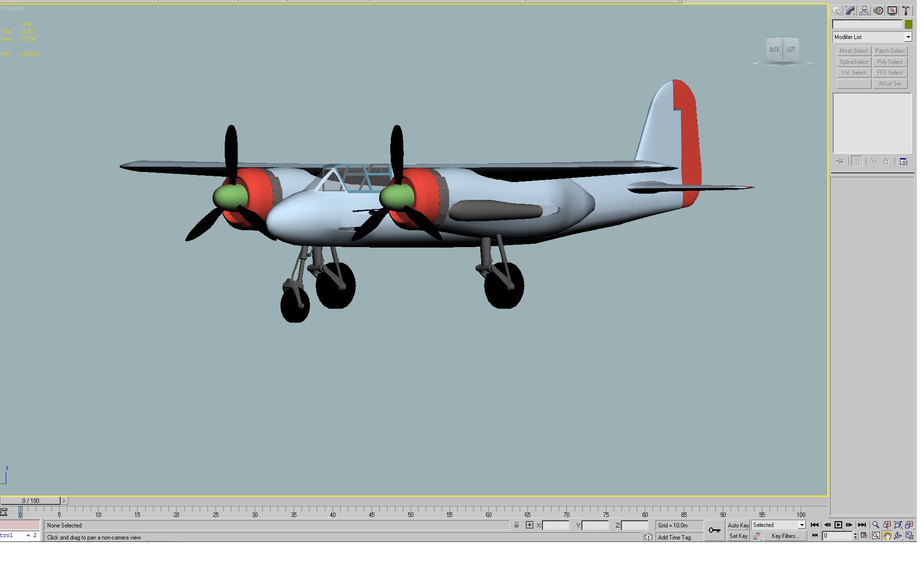Click the olive object color swatch
This screenshot has height=578, width=924.
pyautogui.click(x=908, y=24)
